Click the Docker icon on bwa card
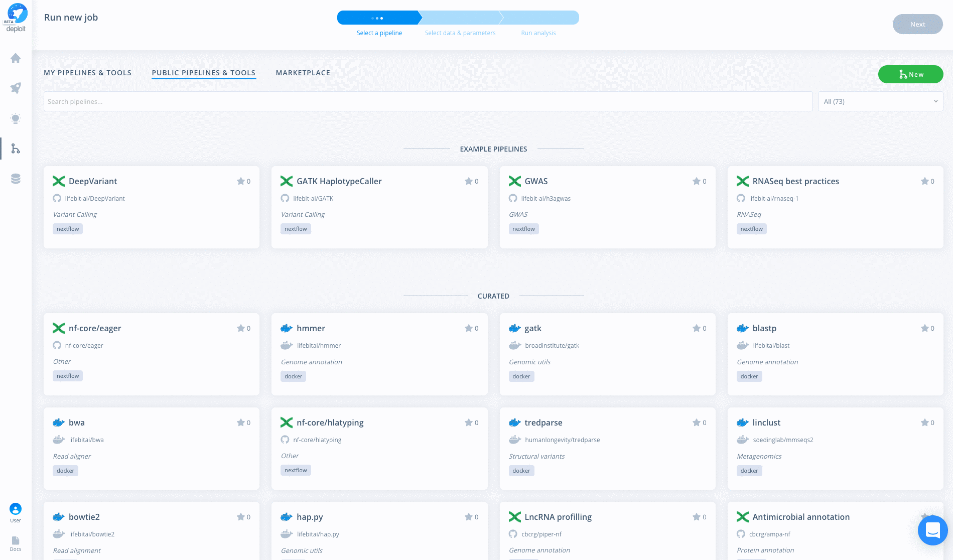Image resolution: width=953 pixels, height=560 pixels. coord(59,423)
